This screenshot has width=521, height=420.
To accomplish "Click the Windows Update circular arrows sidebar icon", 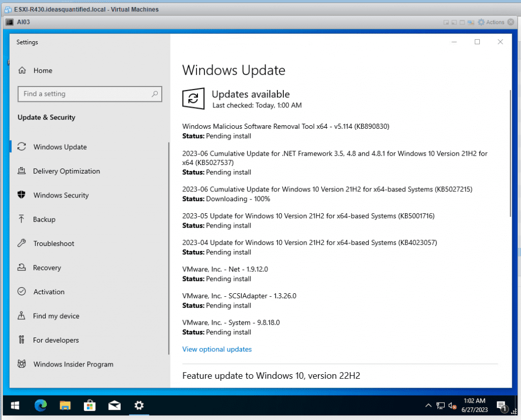I will (x=21, y=147).
